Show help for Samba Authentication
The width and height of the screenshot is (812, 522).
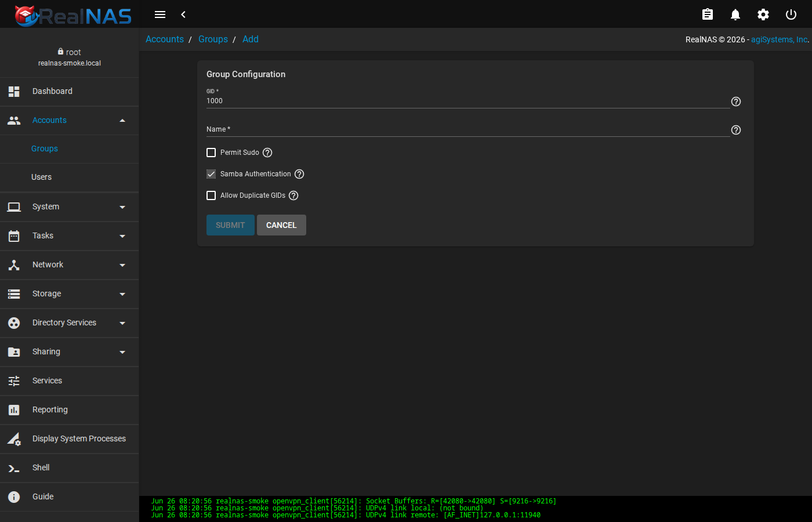click(299, 174)
